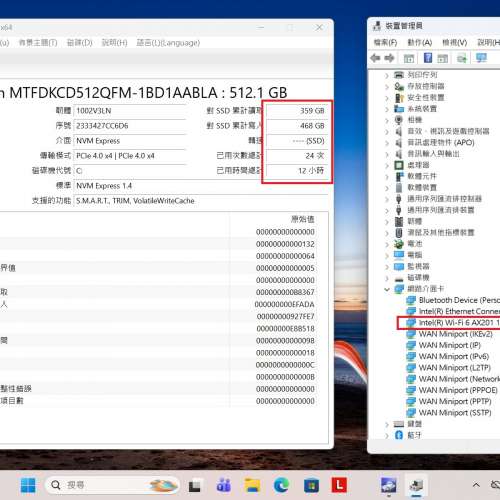500x500 pixels.
Task: Select WAN Miniport (L2TP)
Action: coord(449,368)
